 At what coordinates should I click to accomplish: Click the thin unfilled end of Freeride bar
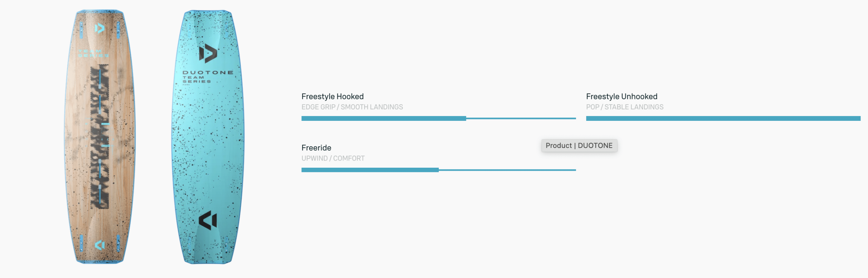pyautogui.click(x=507, y=170)
